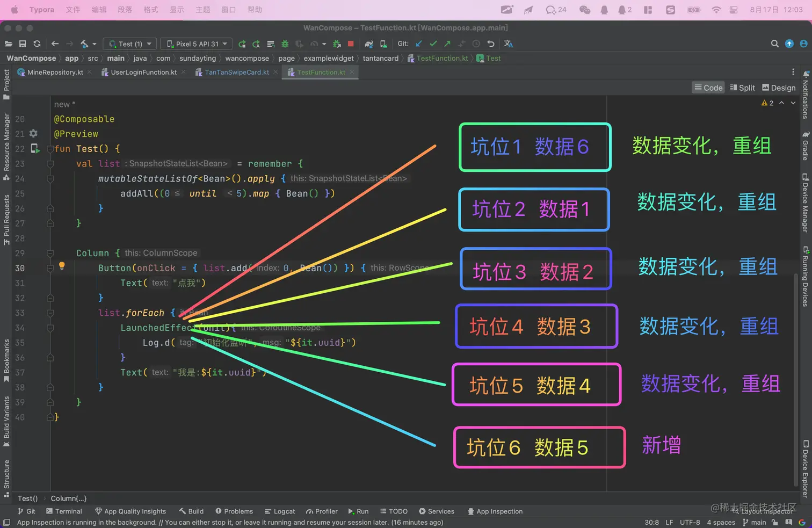812x528 pixels.
Task: Click the Git Push green arrow
Action: point(447,44)
